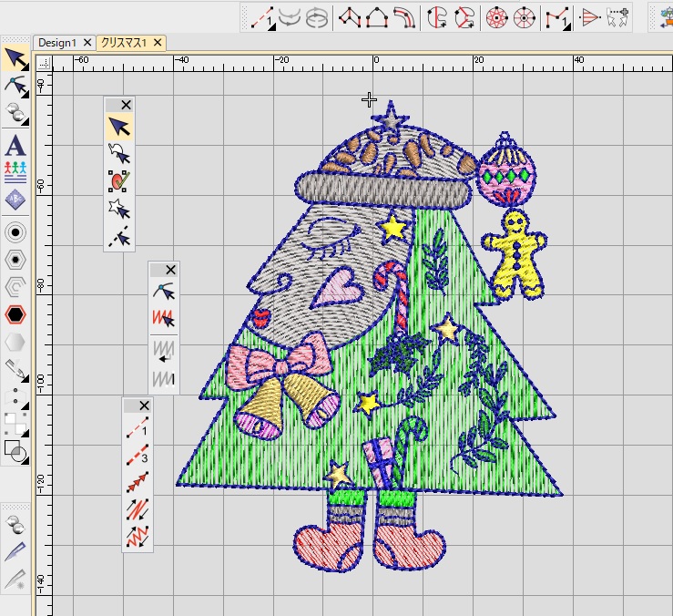673x616 pixels.
Task: Click the pink heart on gray area
Action: click(338, 286)
